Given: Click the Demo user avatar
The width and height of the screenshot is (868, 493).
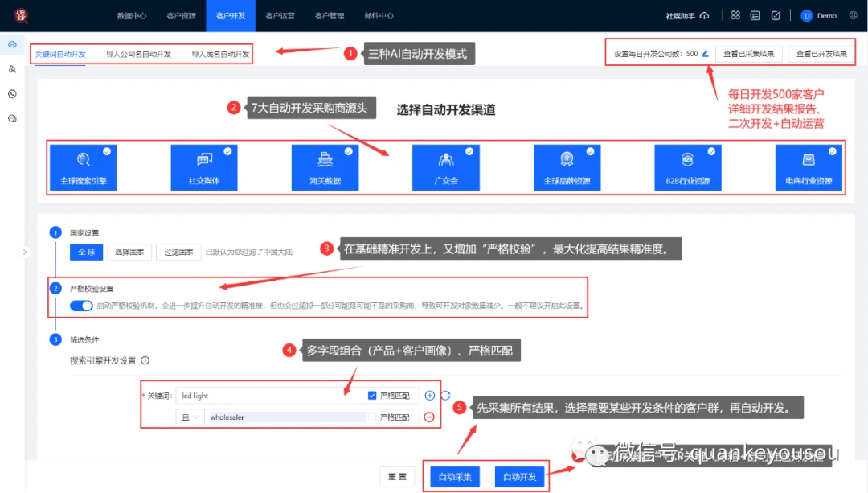Looking at the screenshot, I should pyautogui.click(x=807, y=15).
